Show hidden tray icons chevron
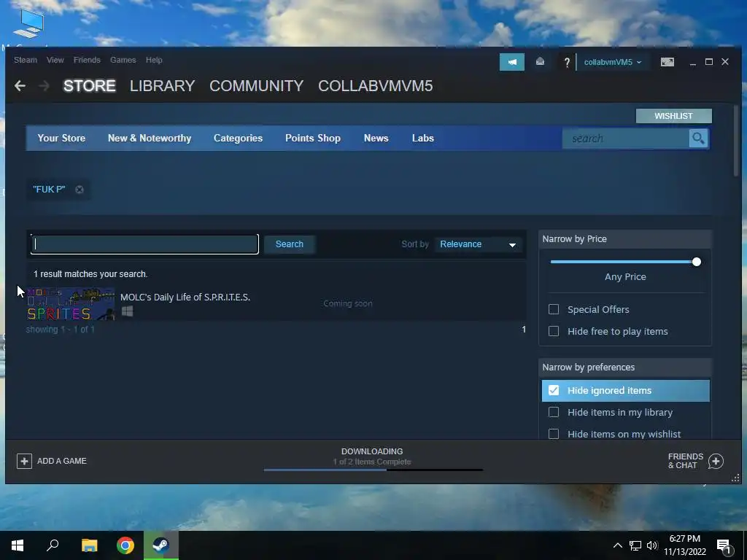This screenshot has width=747, height=560. 617,545
